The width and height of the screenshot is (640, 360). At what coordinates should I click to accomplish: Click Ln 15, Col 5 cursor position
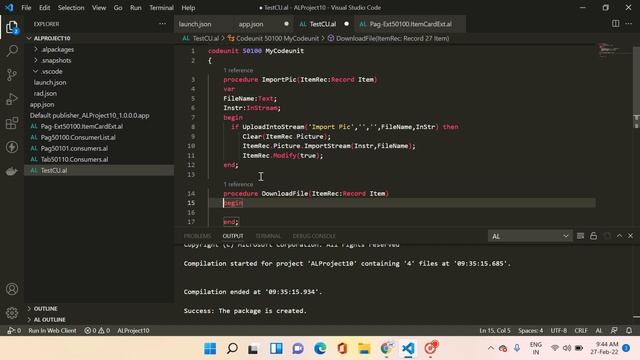(x=495, y=330)
